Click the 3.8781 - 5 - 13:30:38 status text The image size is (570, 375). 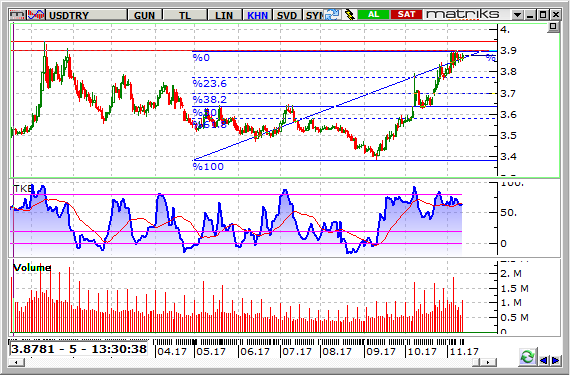(79, 349)
